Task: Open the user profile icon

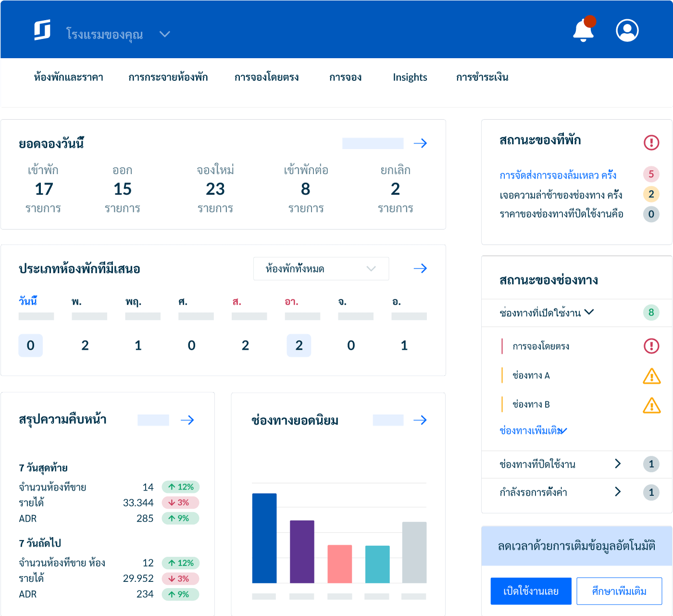Action: pos(627,31)
